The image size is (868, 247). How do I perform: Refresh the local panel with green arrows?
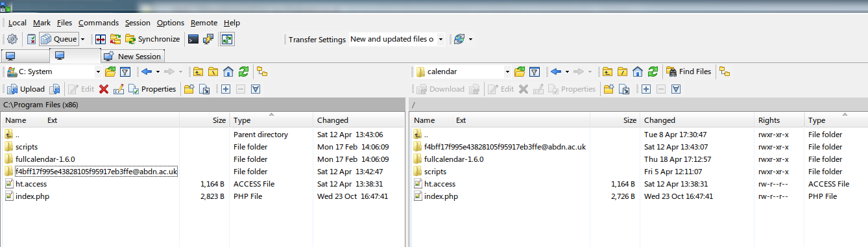243,71
